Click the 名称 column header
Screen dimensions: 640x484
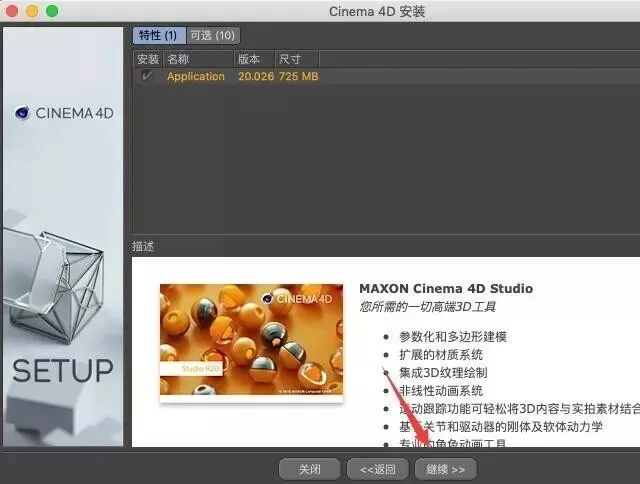(x=198, y=59)
